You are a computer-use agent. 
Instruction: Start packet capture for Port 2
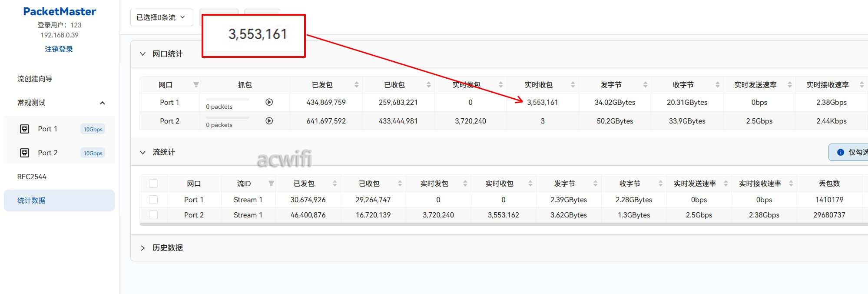point(269,121)
